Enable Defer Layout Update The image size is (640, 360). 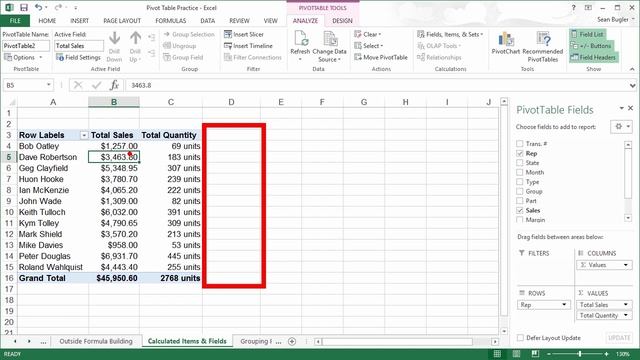(520, 338)
